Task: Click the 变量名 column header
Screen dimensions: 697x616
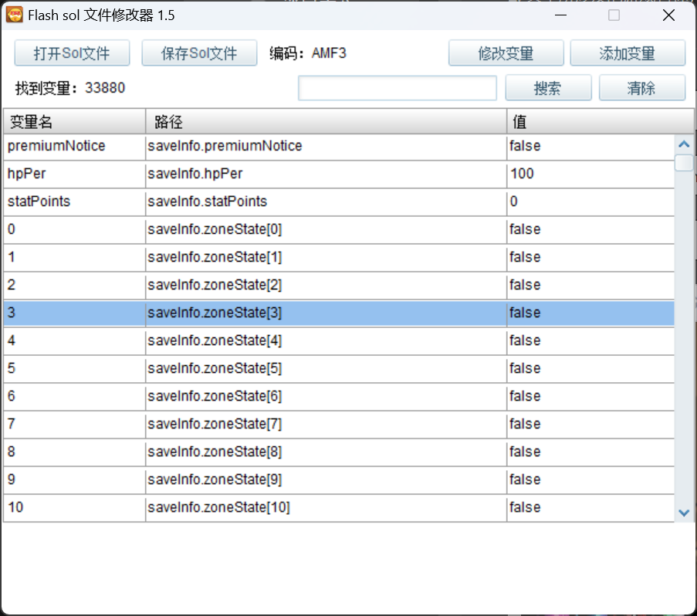Action: tap(74, 122)
